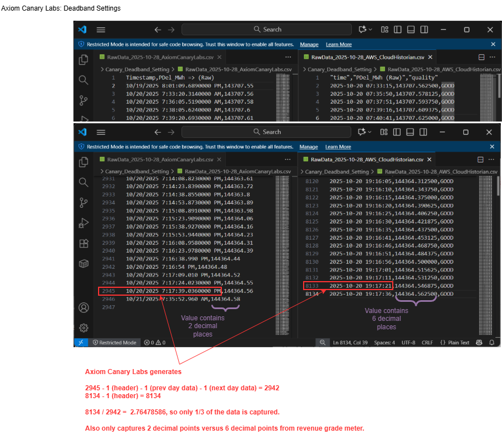502x448 pixels.
Task: Open Explorer in the lower VS Code window
Action: click(x=83, y=162)
